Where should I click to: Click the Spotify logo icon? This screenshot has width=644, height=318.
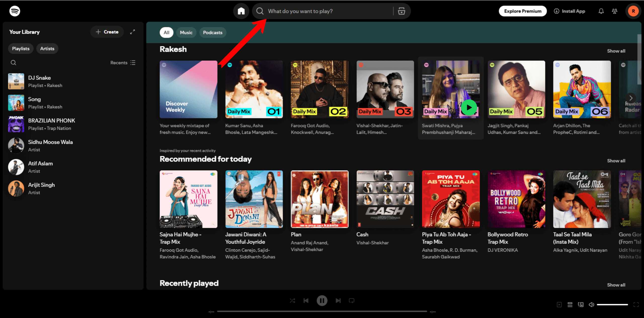coord(15,11)
